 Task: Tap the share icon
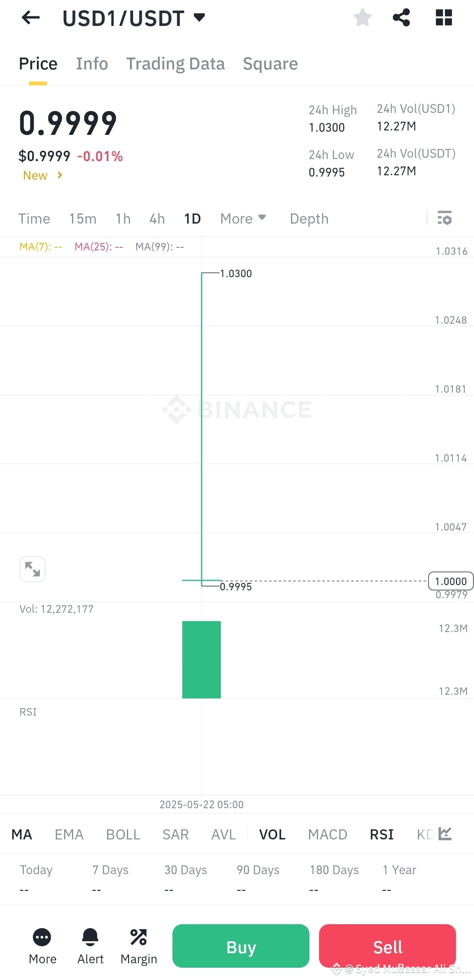(401, 18)
